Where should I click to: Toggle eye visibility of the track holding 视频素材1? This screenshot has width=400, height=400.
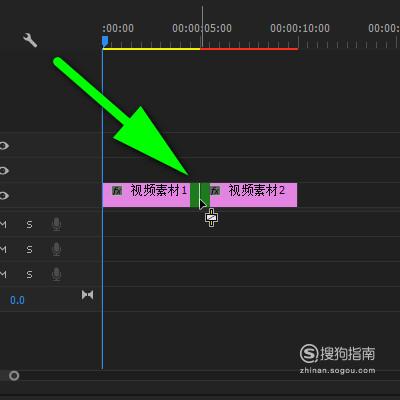3,195
